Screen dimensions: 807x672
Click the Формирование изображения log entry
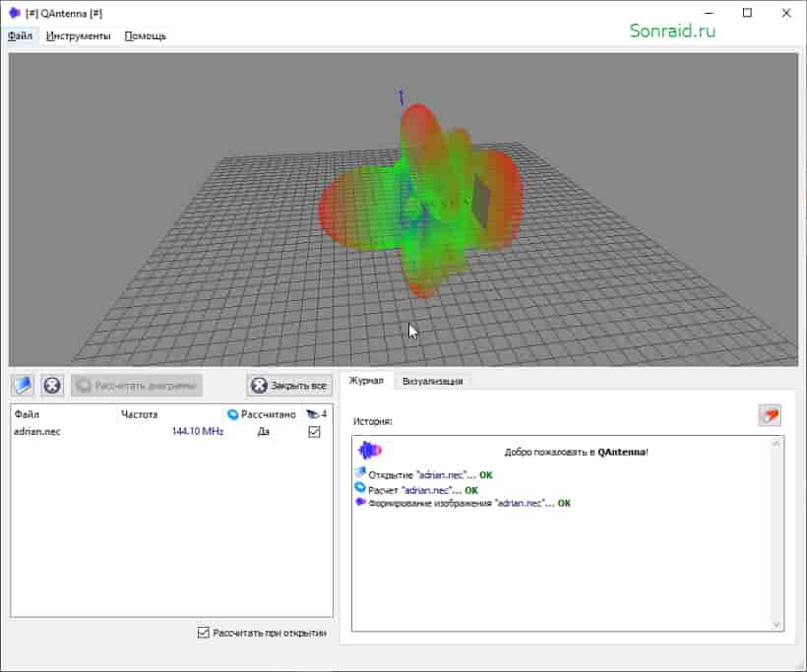(x=464, y=503)
